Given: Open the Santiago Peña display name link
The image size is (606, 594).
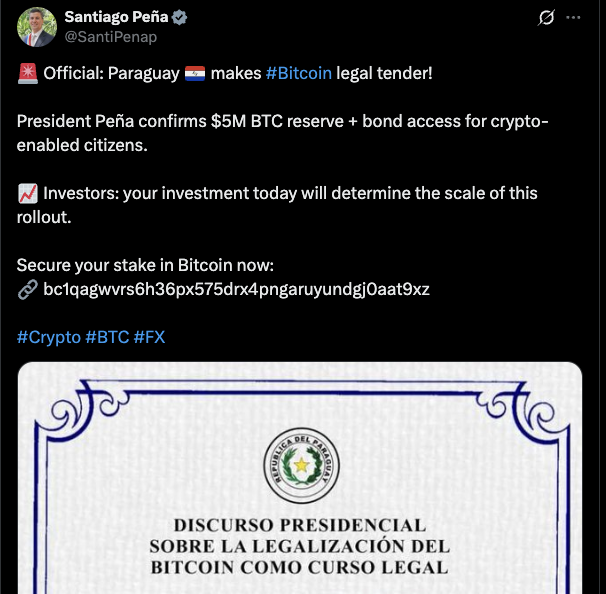Looking at the screenshot, I should tap(116, 17).
